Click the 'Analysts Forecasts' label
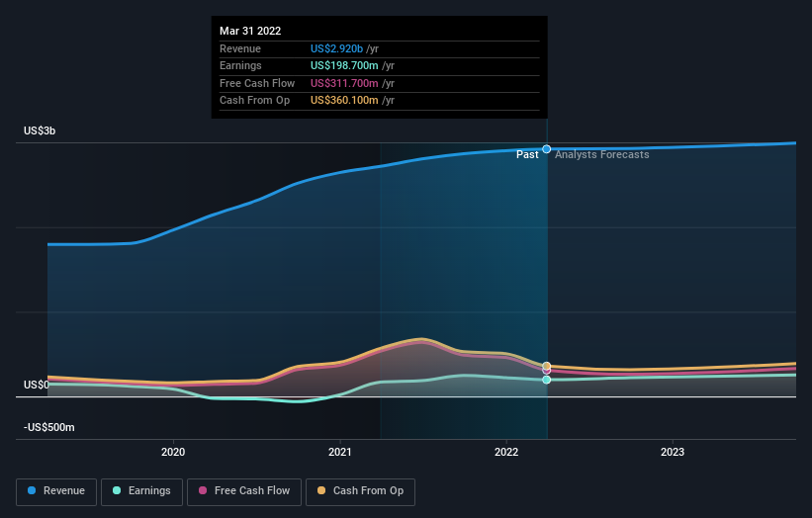The height and width of the screenshot is (518, 812). pyautogui.click(x=601, y=155)
